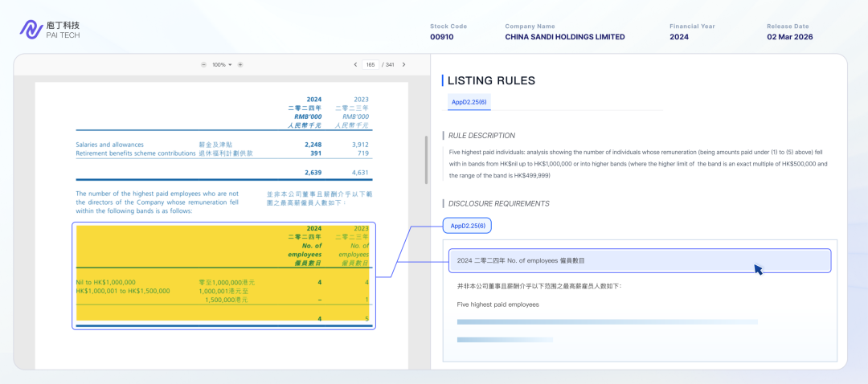
Task: Go to previous page using left arrow
Action: coord(355,64)
